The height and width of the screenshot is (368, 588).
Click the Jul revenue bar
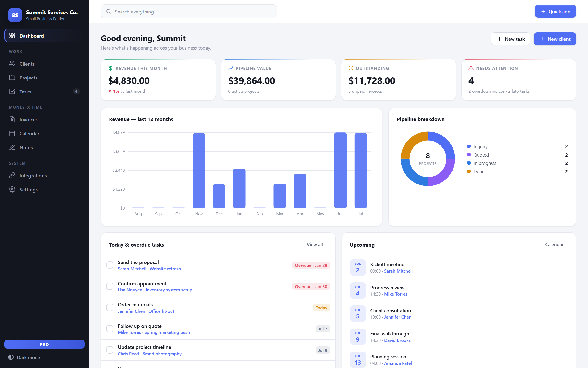pyautogui.click(x=360, y=171)
